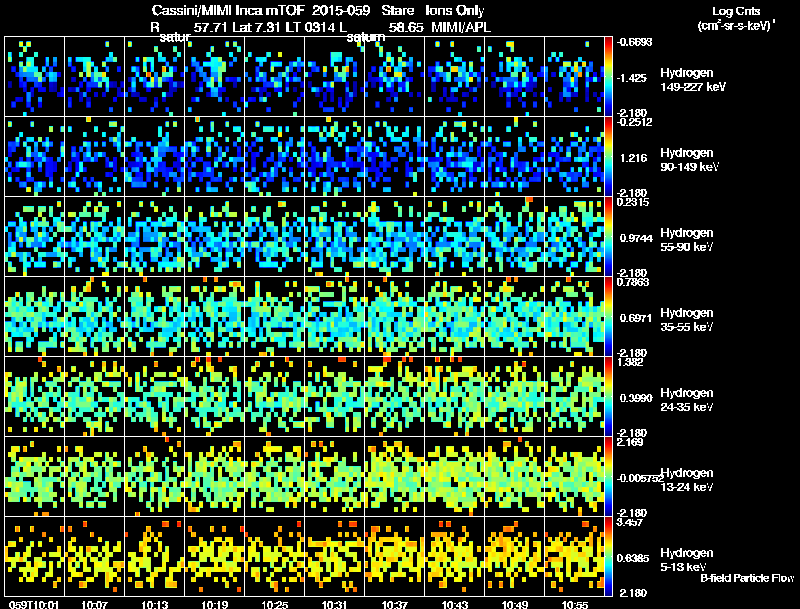Select the 10:37 panel in the 35-55 keV row
The image size is (800, 609).
(x=394, y=316)
